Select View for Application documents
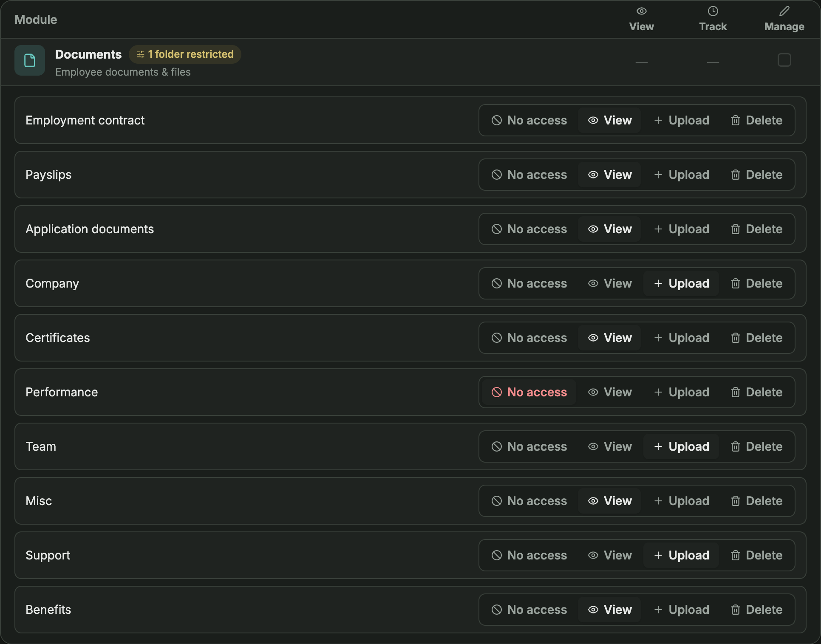The image size is (821, 644). click(609, 229)
